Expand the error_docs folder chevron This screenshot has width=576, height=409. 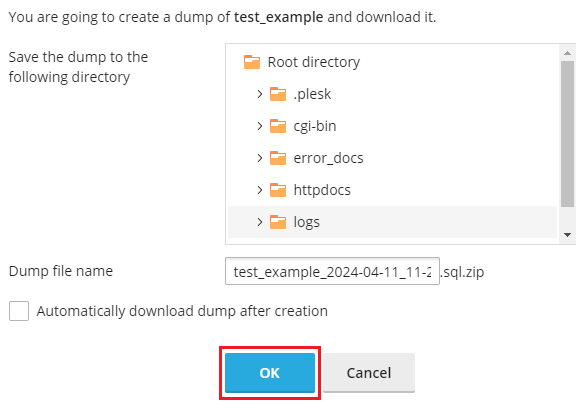click(260, 158)
